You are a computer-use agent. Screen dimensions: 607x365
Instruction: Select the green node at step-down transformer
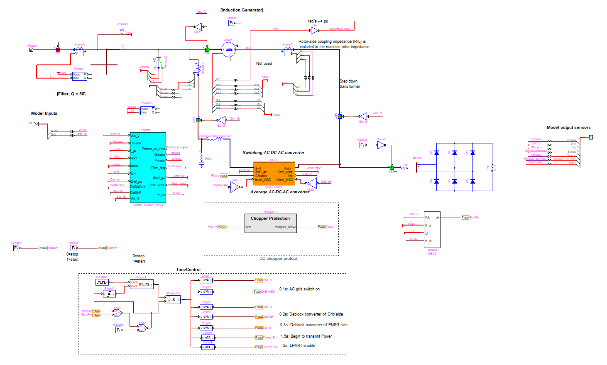[340, 116]
